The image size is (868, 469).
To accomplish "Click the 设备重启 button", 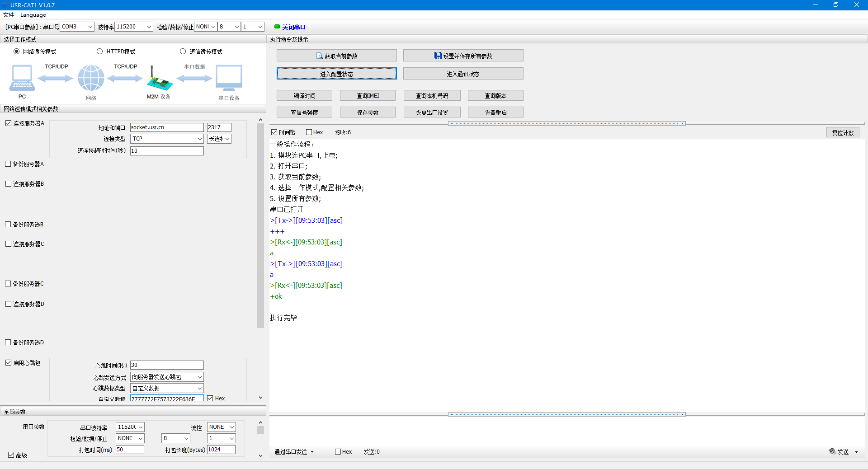I will tap(495, 113).
